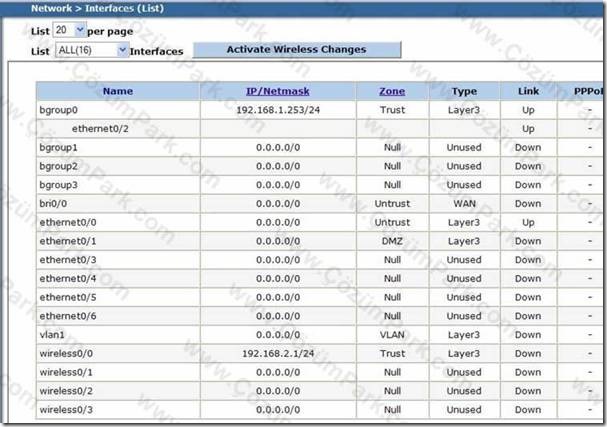Click the WAN type of bri0/0
The width and height of the screenshot is (607, 427).
click(x=464, y=204)
